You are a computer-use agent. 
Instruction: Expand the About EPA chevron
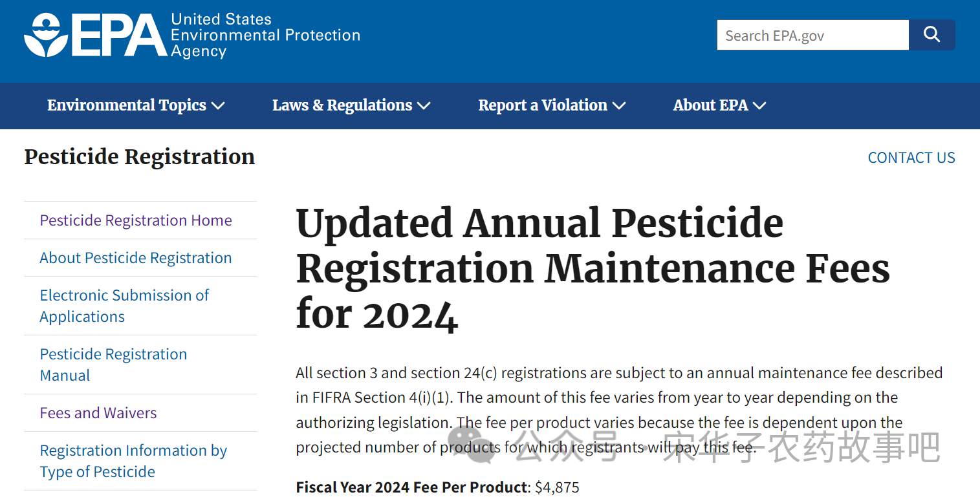click(x=759, y=106)
